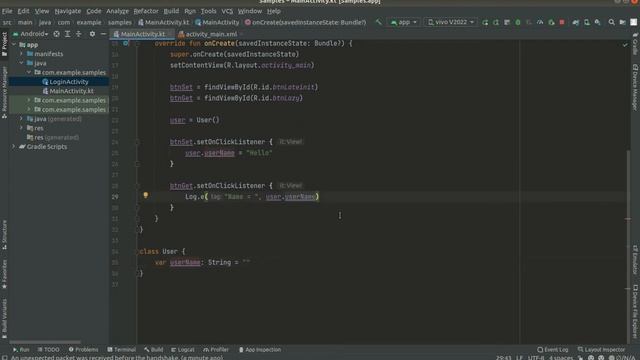Click the onCreate breadcrumb entry

click(305, 22)
